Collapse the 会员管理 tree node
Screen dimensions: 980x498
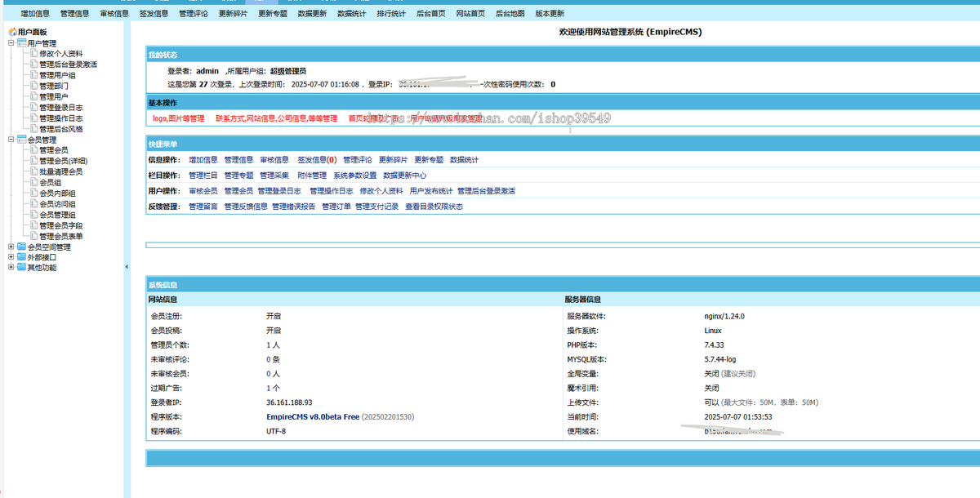point(11,140)
